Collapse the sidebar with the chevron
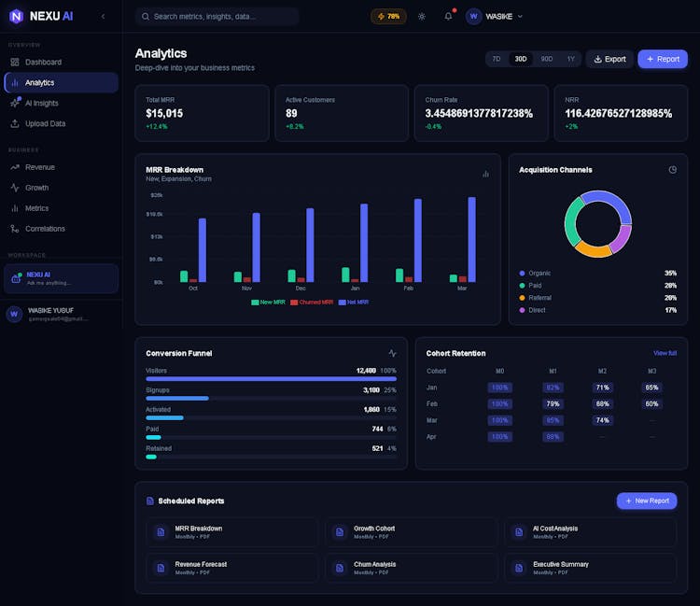The width and height of the screenshot is (700, 606). pos(103,17)
